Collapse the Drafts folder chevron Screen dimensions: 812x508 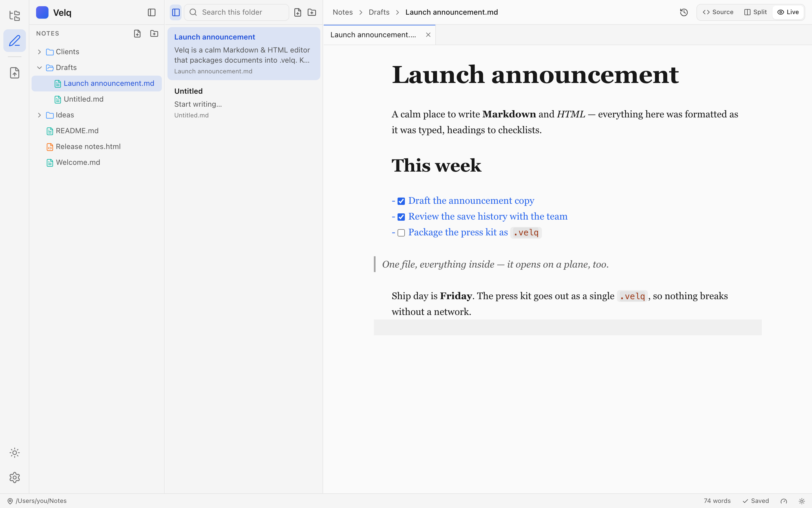[x=39, y=67]
